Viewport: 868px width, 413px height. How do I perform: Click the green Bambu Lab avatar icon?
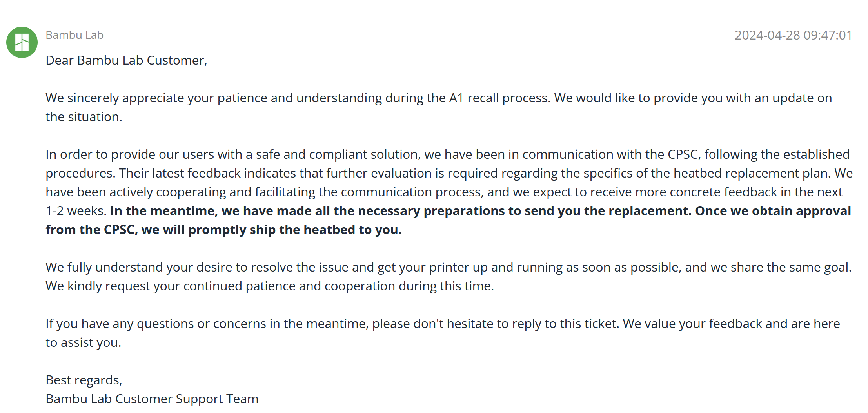(x=22, y=42)
